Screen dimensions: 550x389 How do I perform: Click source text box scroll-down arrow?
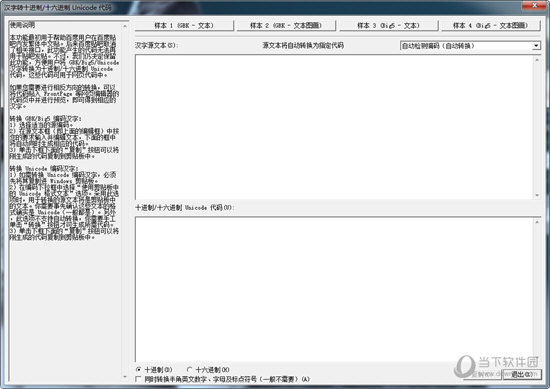coord(537,195)
